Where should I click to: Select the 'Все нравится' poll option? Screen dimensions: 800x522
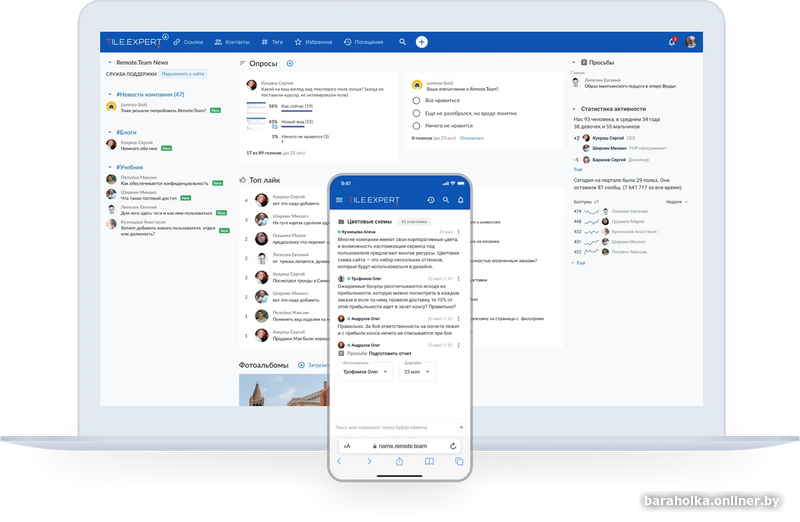pyautogui.click(x=416, y=101)
